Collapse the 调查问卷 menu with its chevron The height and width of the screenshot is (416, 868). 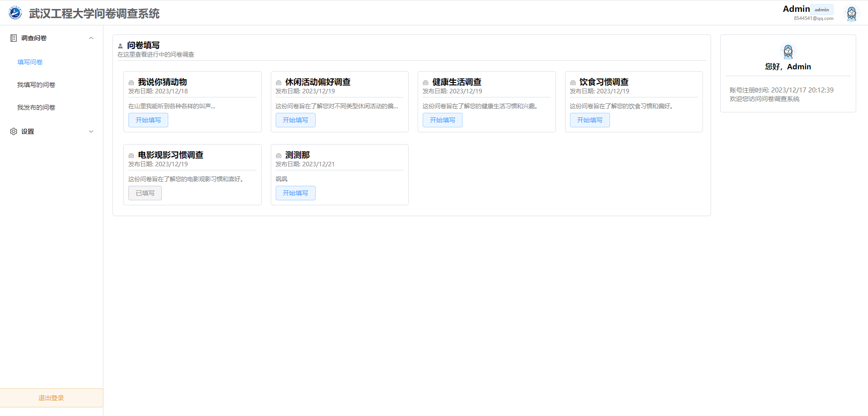coord(91,38)
